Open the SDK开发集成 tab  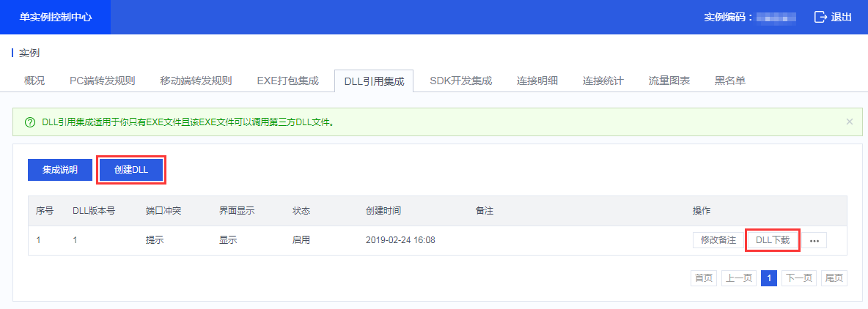[x=460, y=81]
